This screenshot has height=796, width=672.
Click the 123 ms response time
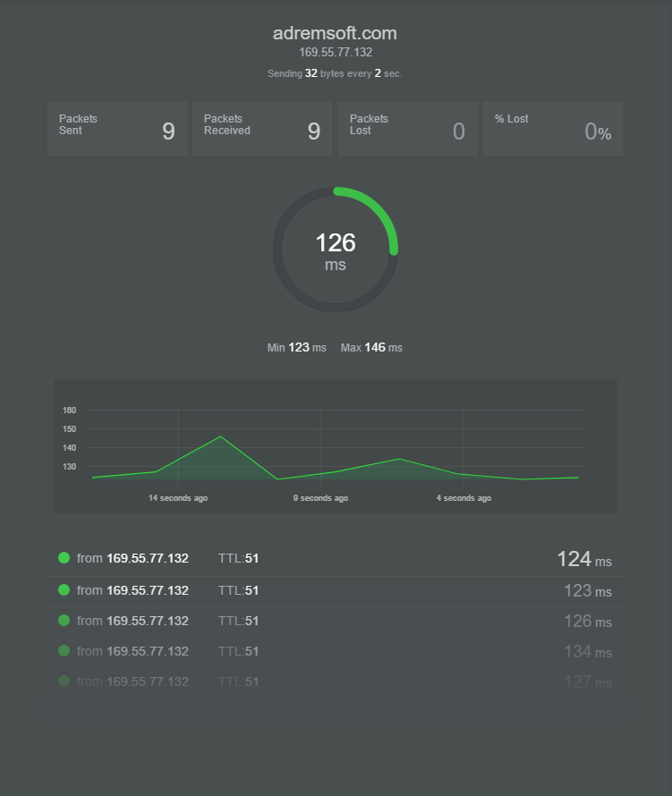(x=588, y=591)
